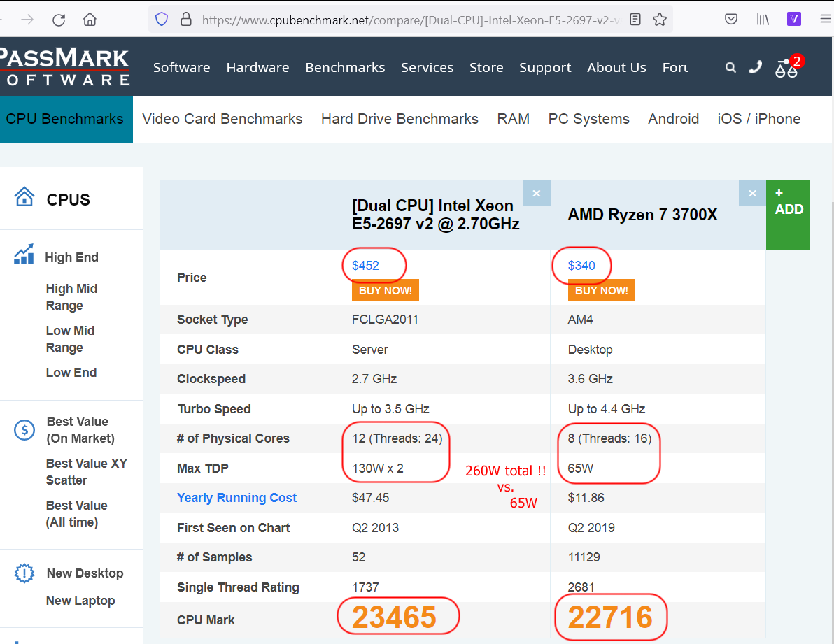The height and width of the screenshot is (644, 834).
Task: Click the Xeon CPU Mark 23465 value
Action: tap(394, 617)
